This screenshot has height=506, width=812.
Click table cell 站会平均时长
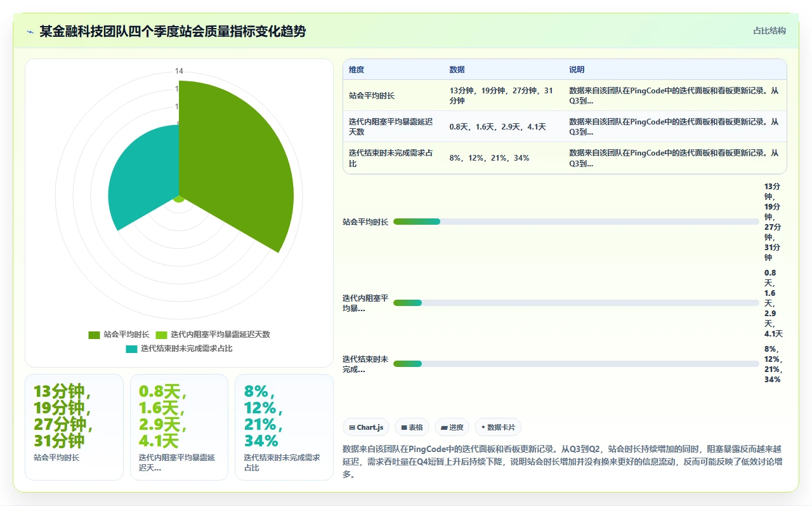tap(393, 96)
